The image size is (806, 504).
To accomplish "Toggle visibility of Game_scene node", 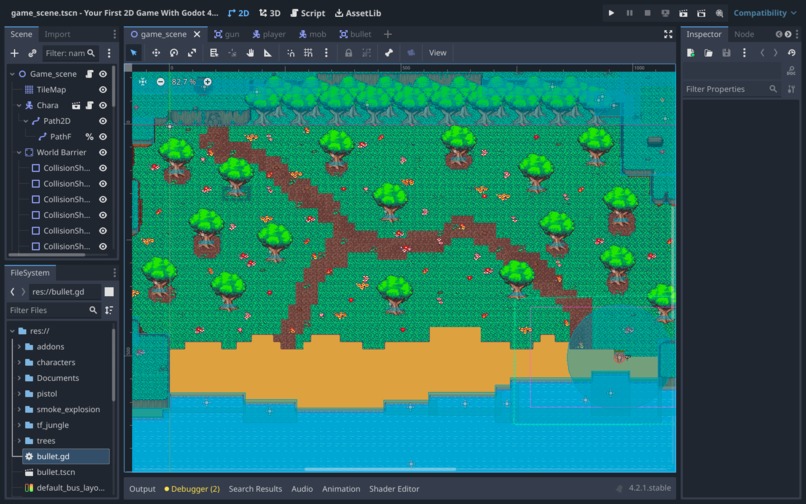I will coord(103,74).
